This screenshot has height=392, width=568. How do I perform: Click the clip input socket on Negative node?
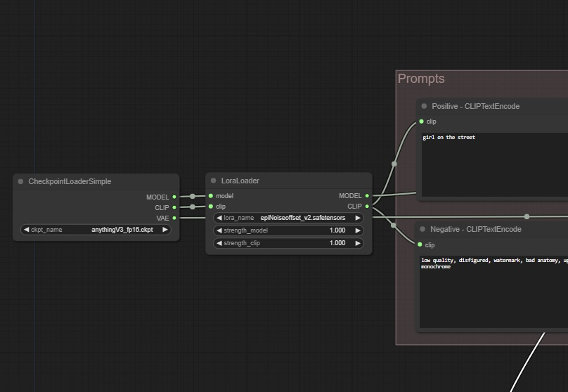(x=420, y=244)
